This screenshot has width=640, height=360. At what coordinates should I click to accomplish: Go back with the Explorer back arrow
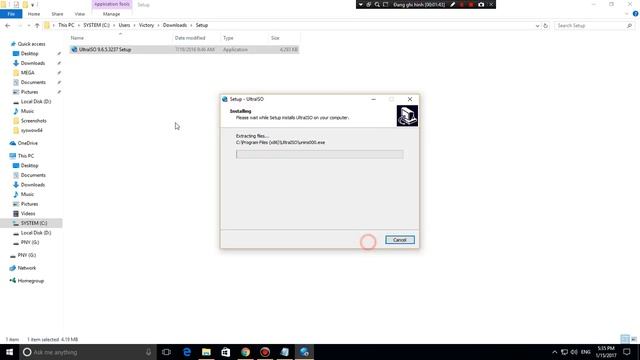tap(8, 25)
